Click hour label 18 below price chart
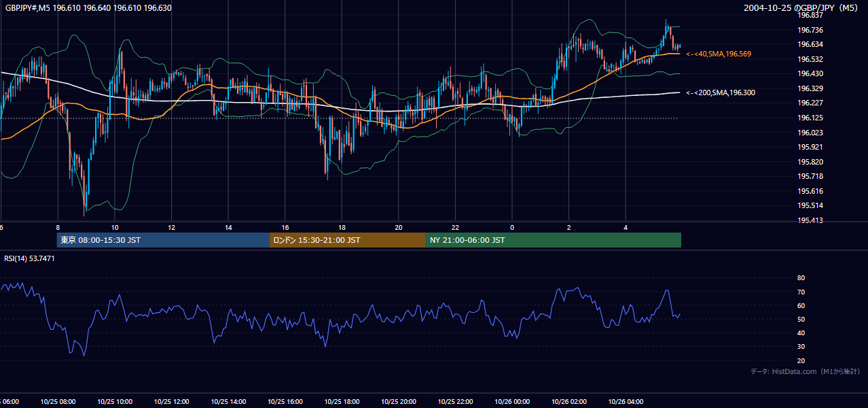The height and width of the screenshot is (408, 868). (x=342, y=227)
